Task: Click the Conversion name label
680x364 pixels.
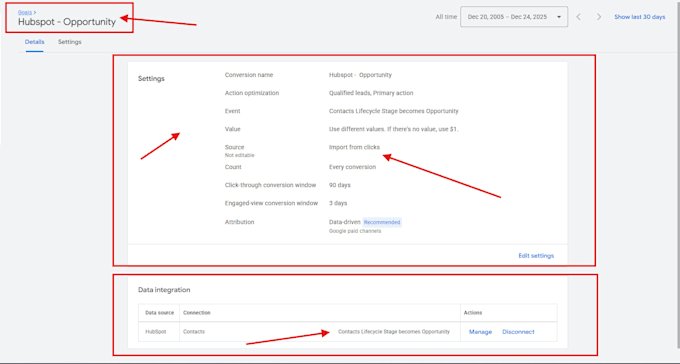Action: click(x=249, y=75)
